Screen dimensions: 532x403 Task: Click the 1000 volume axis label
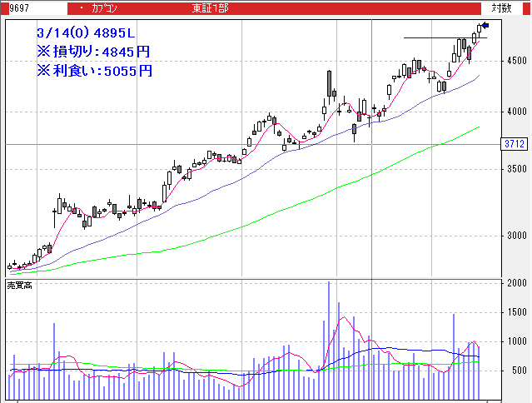(x=515, y=341)
